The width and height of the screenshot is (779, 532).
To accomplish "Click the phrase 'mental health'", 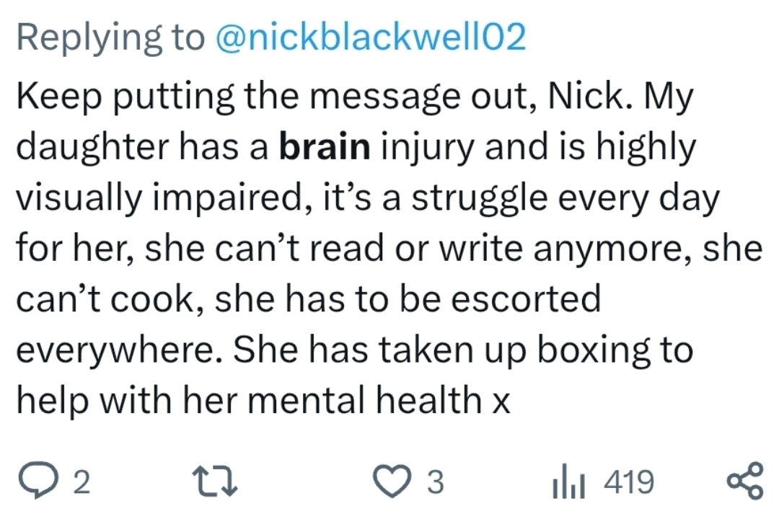I will 365,400.
